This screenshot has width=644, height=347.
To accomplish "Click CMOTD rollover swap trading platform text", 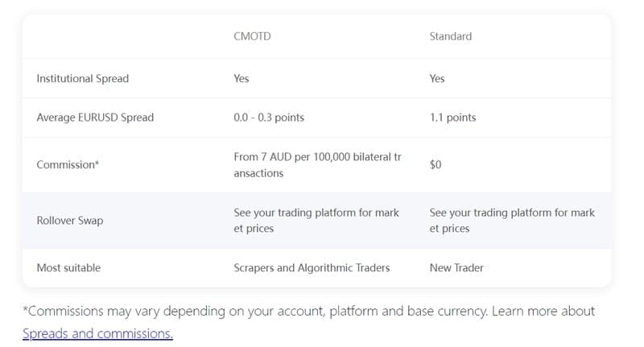I will pos(316,221).
